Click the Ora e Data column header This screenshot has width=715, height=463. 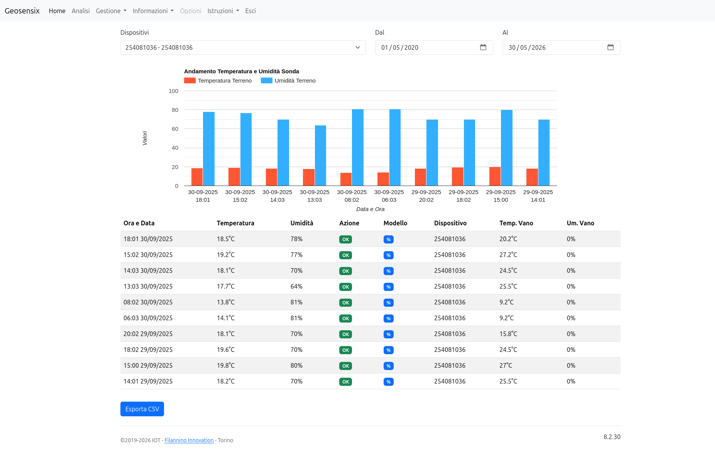(139, 224)
